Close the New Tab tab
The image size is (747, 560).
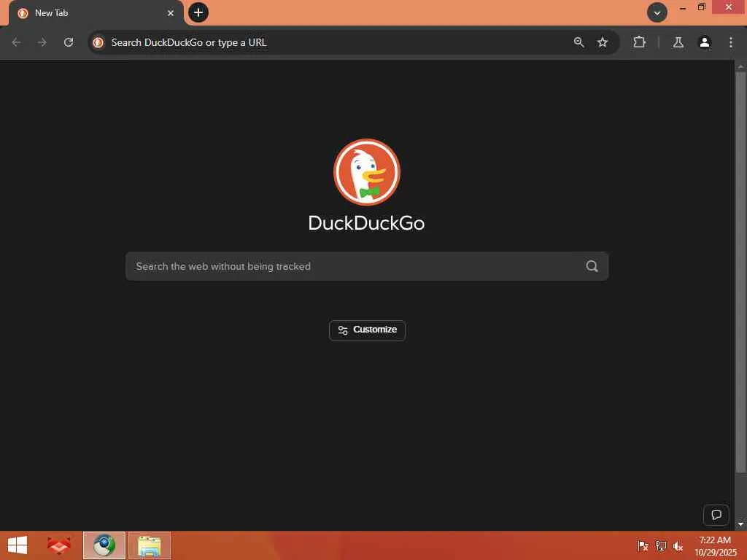171,13
